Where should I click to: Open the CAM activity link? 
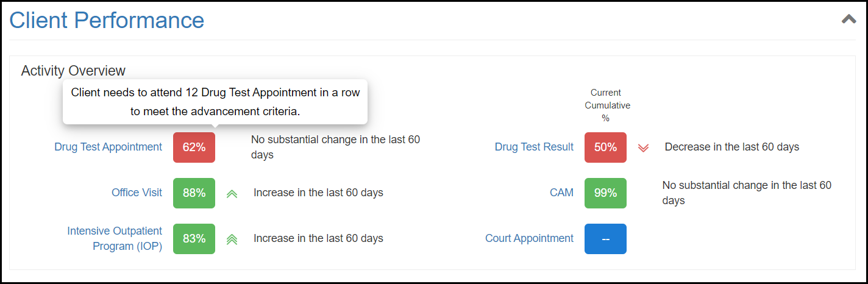[561, 193]
